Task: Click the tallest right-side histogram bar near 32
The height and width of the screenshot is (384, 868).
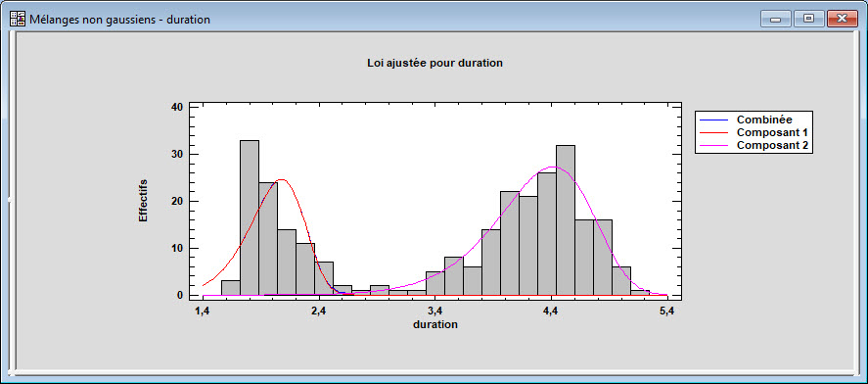Action: 566,220
